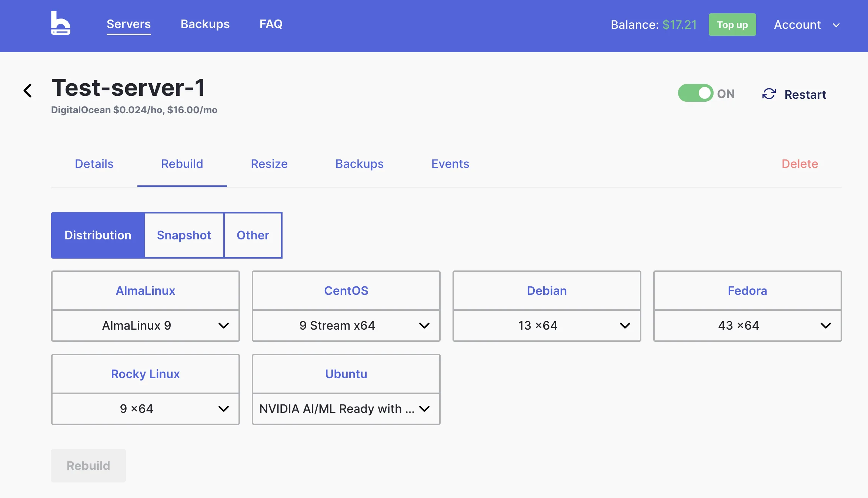Viewport: 868px width, 498px height.
Task: Click the site logo icon
Action: coord(61,23)
